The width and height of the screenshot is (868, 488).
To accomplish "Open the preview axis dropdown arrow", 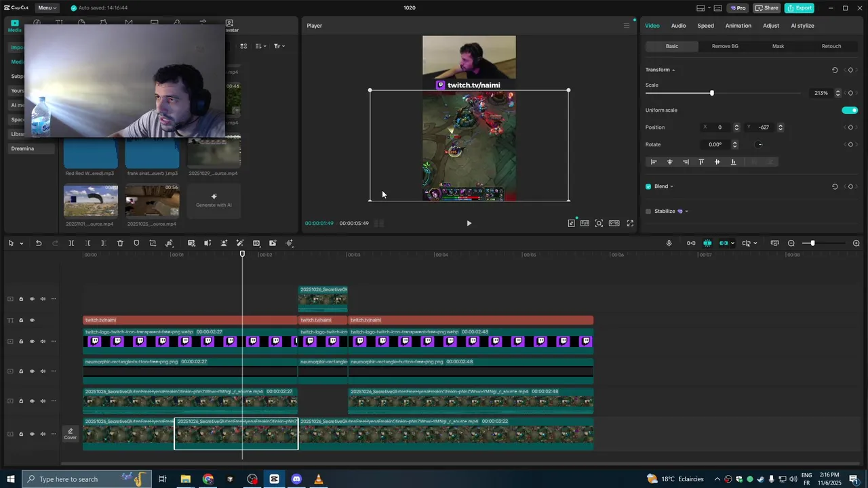I will tap(755, 243).
